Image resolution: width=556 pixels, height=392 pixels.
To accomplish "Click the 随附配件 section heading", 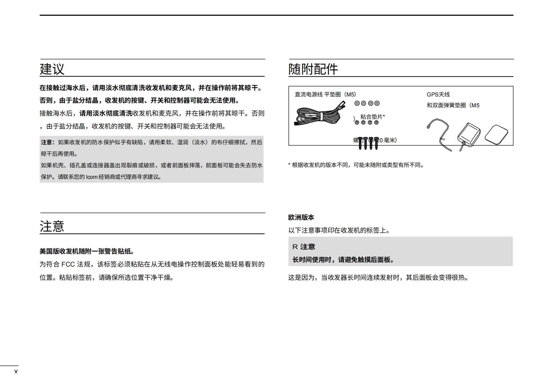I will (313, 69).
